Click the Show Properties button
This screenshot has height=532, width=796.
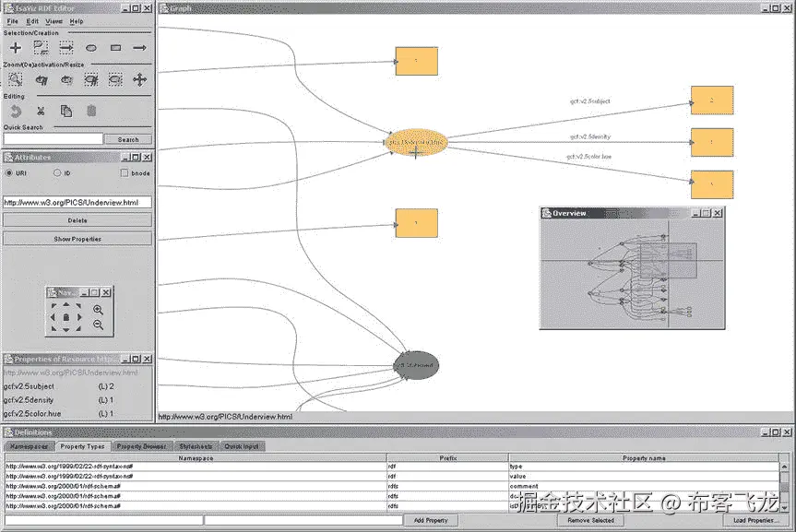point(77,238)
